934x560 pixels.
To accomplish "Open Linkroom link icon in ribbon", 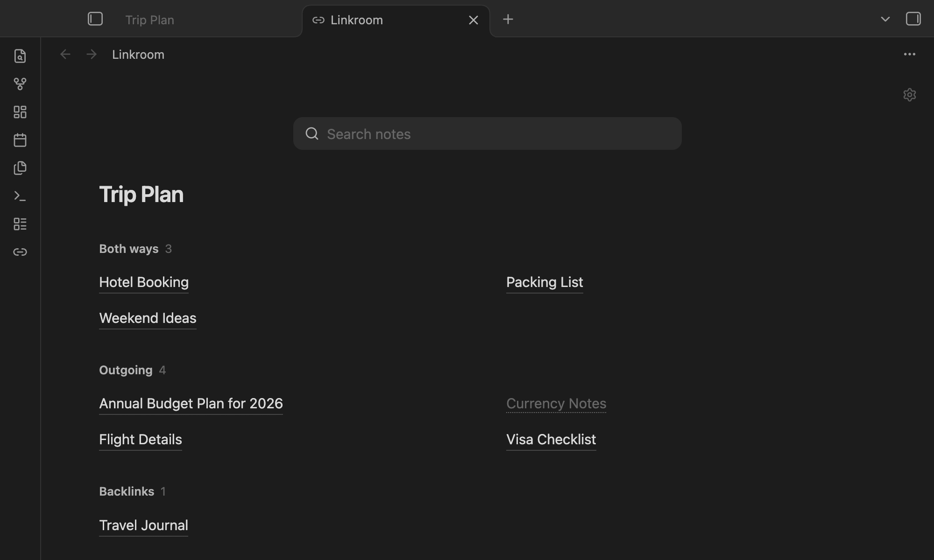I will (x=20, y=252).
